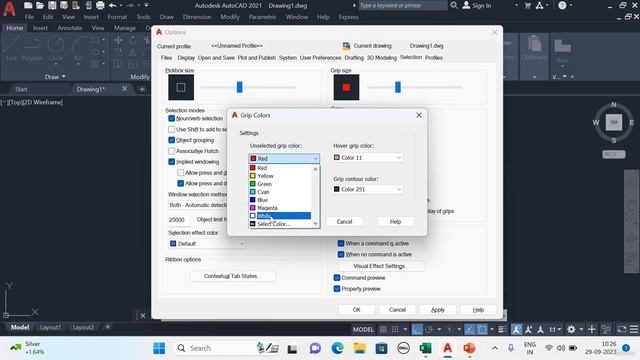Screen dimensions: 640x360
Task: Pick Select Color... entry in list
Action: coord(280,224)
